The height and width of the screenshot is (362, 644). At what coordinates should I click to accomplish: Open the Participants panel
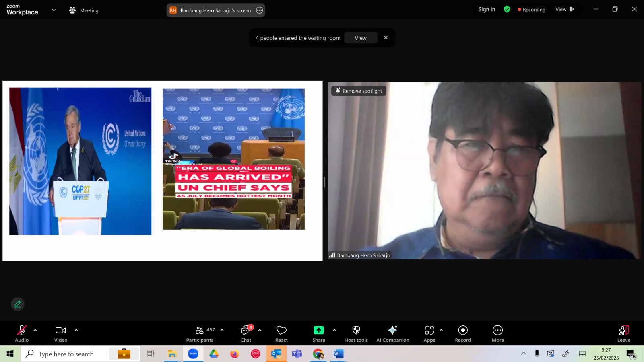pyautogui.click(x=200, y=334)
